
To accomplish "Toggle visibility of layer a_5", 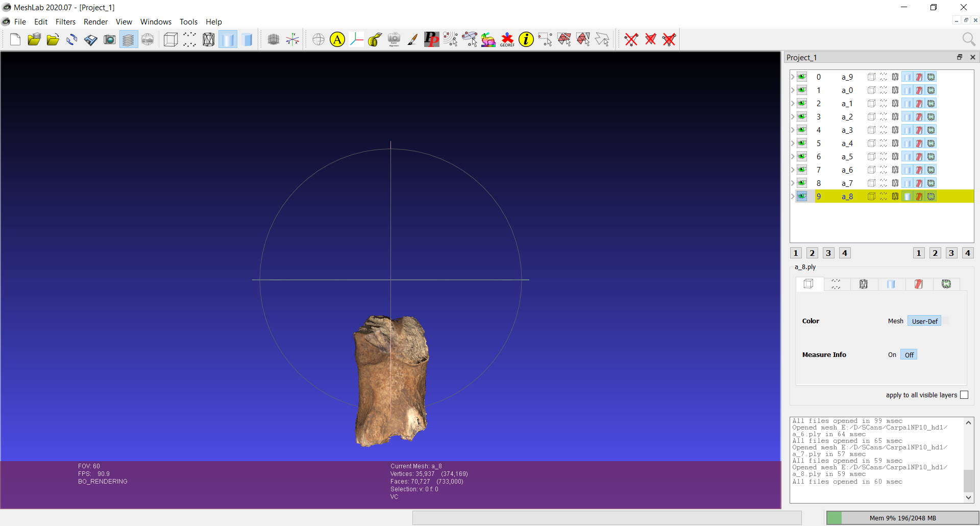I will [x=802, y=156].
